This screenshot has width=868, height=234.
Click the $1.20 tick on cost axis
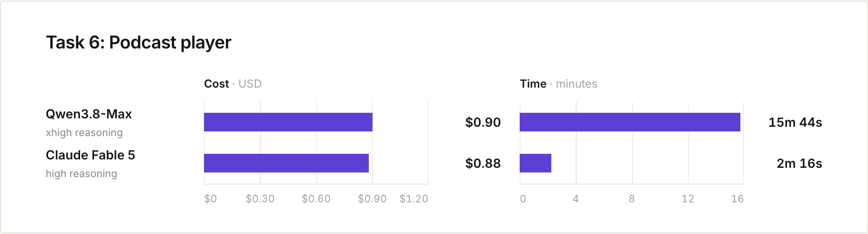414,199
